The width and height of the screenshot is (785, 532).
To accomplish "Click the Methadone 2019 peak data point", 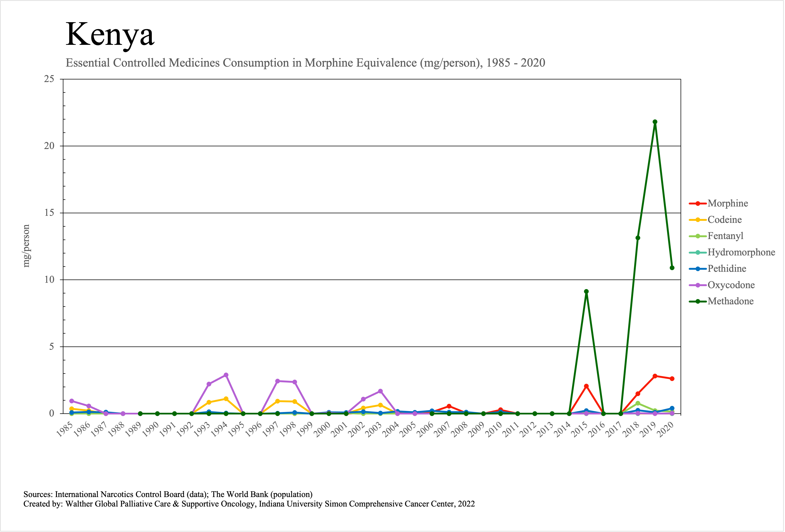I will tap(655, 122).
